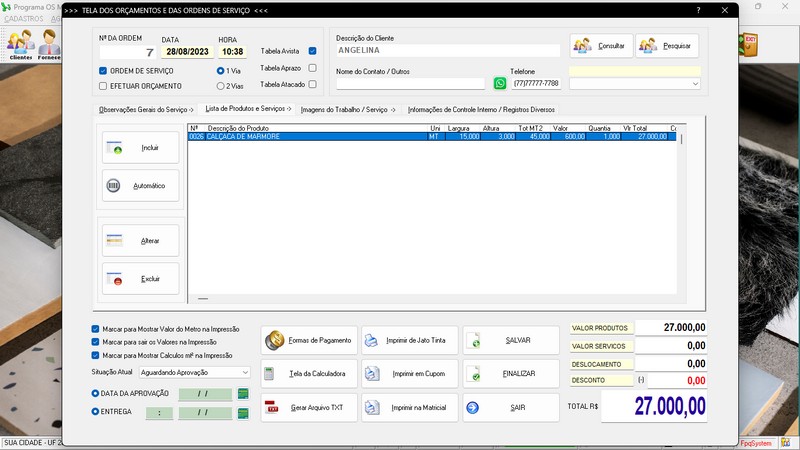This screenshot has width=800, height=450.
Task: Select the 2 Vias radio option
Action: 220,86
